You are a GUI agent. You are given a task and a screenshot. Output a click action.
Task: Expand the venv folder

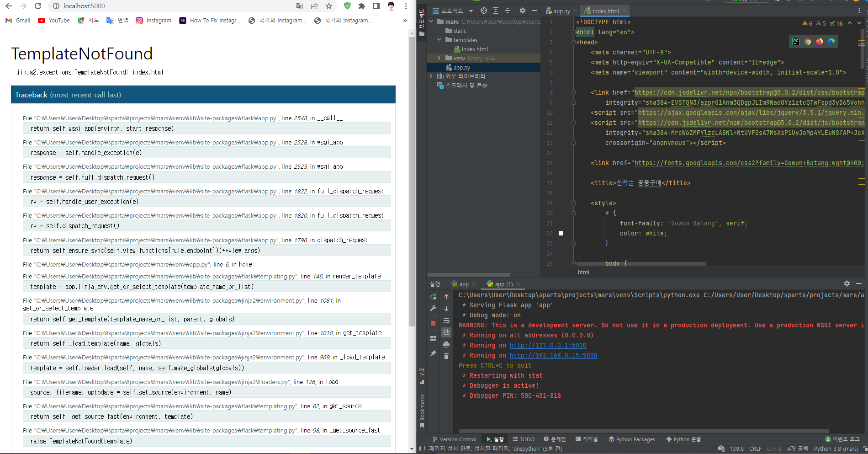click(x=439, y=58)
